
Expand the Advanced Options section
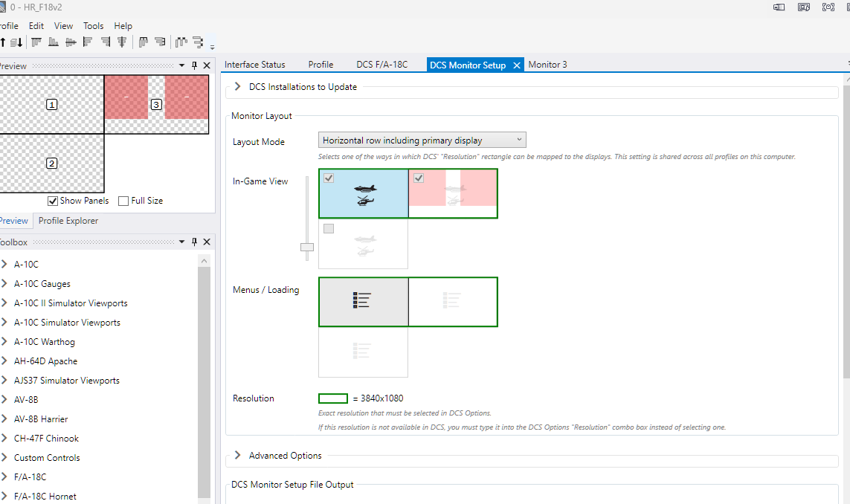point(237,455)
